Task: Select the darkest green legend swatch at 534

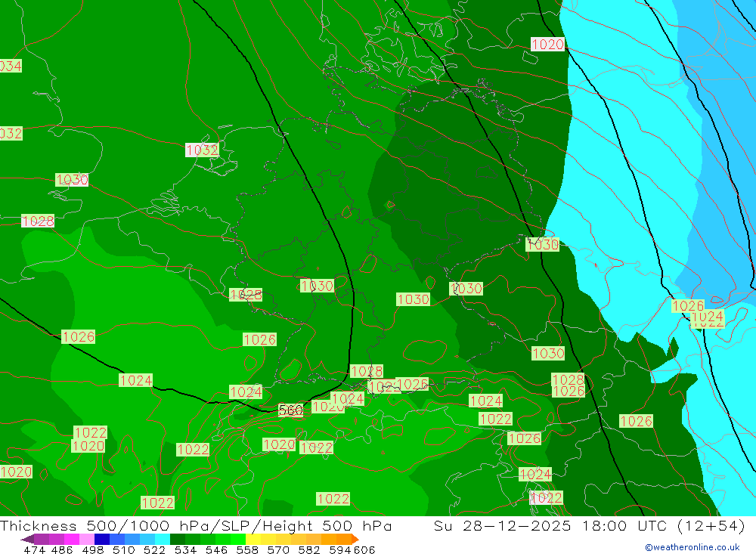Action: point(178,539)
